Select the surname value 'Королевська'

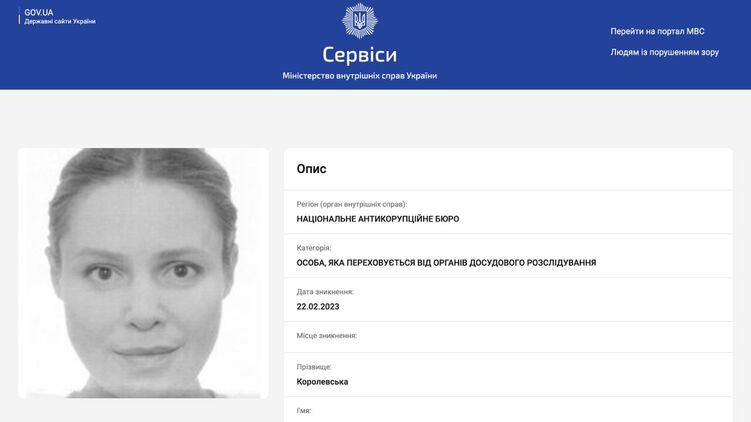pyautogui.click(x=322, y=382)
